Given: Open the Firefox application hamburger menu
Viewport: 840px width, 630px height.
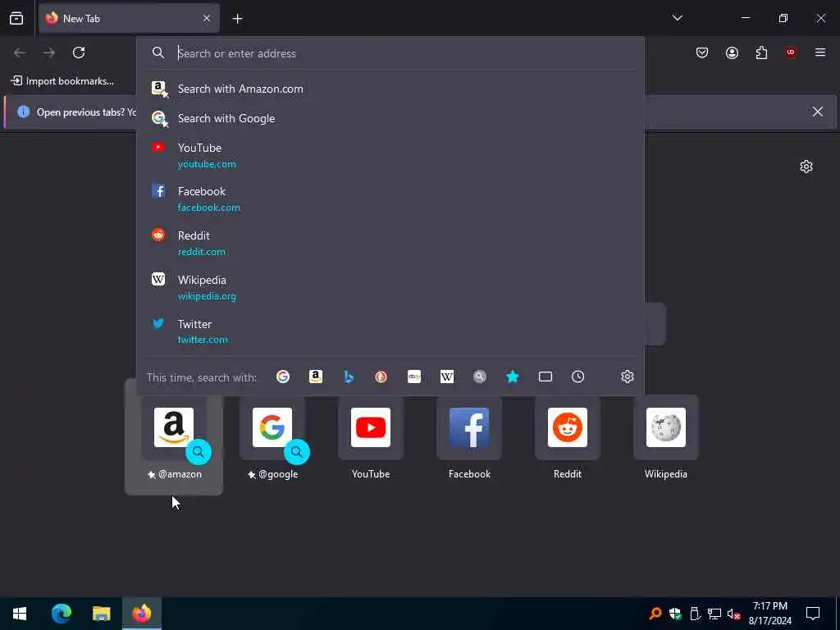Looking at the screenshot, I should [820, 52].
